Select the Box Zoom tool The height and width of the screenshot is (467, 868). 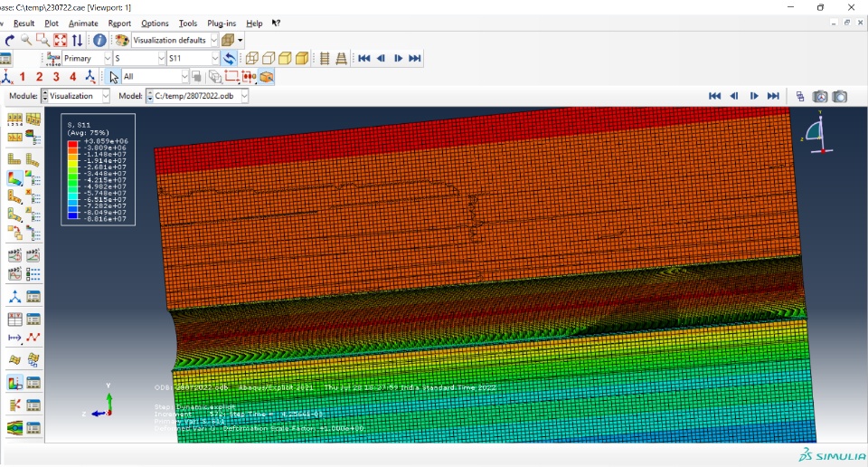tap(42, 40)
